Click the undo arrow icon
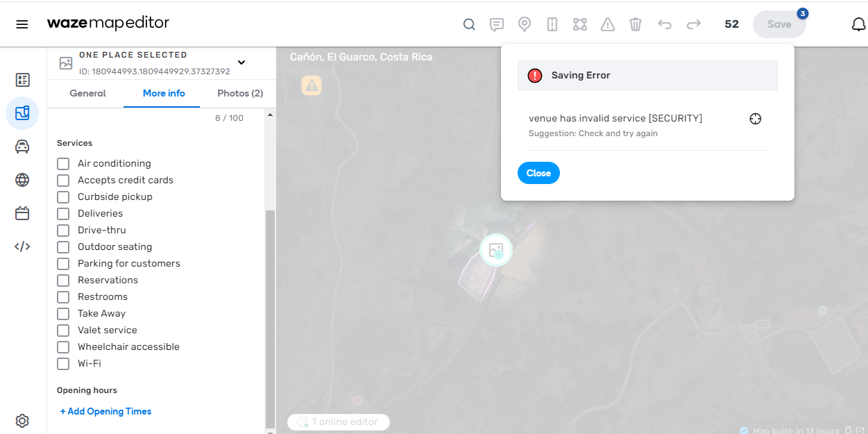868x434 pixels. coord(665,24)
